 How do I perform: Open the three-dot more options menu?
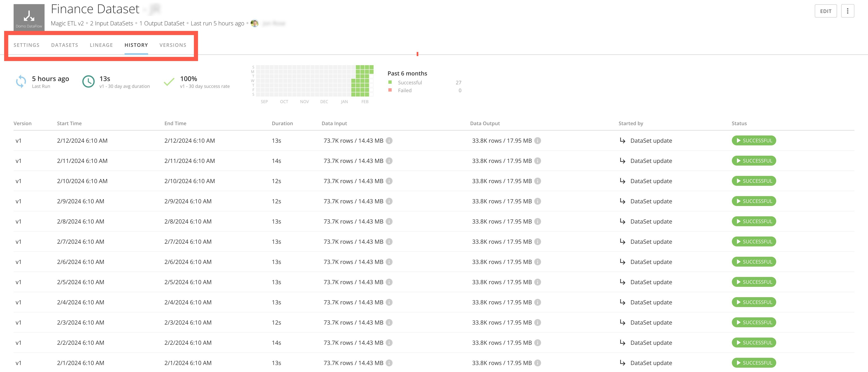tap(847, 11)
